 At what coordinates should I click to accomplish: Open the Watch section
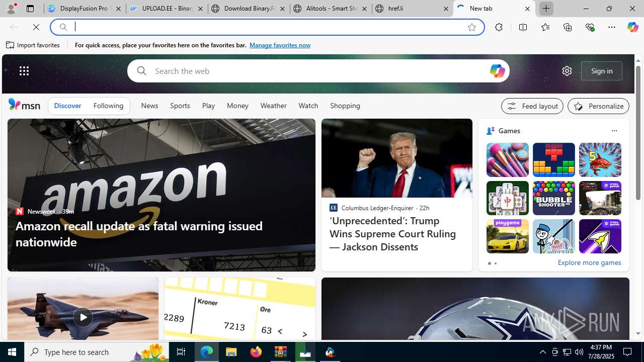point(308,106)
